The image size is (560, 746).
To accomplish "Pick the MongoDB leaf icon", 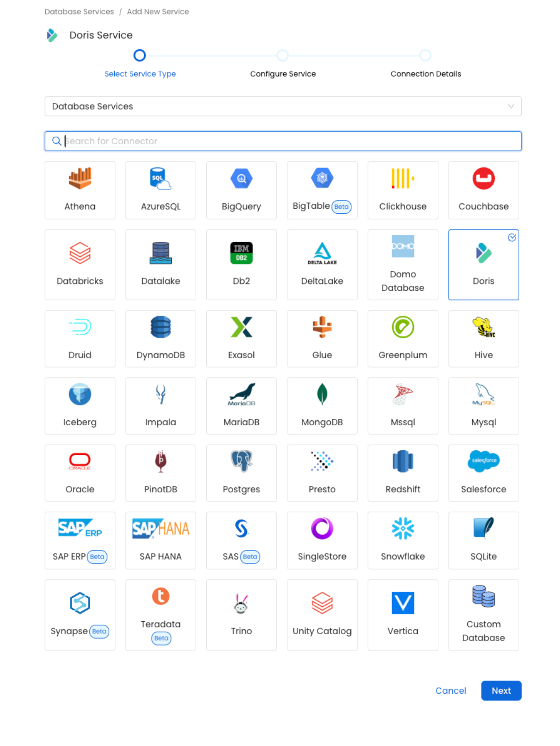I will tap(322, 394).
